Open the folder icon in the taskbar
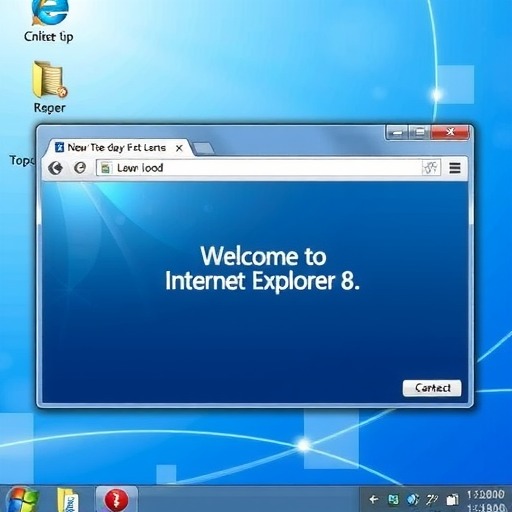The image size is (512, 512). point(68,500)
